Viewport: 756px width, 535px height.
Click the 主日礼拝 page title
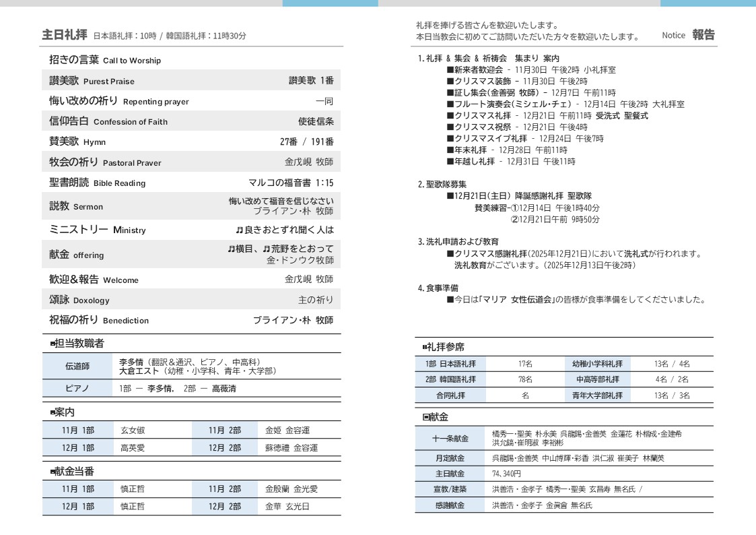click(x=65, y=34)
